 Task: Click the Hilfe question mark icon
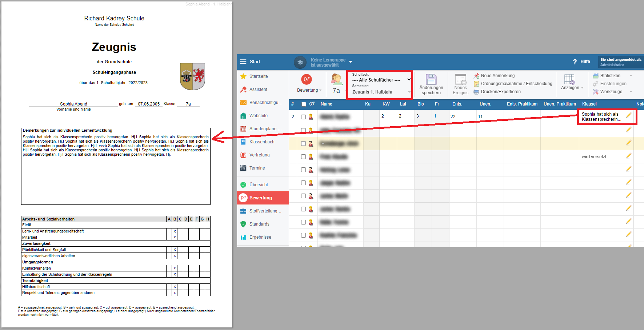coord(575,62)
